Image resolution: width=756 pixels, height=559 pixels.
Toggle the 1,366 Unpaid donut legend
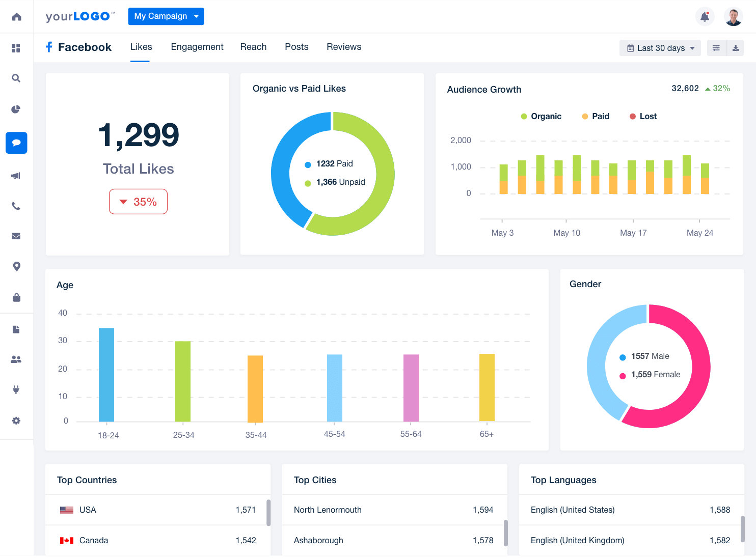tap(335, 182)
